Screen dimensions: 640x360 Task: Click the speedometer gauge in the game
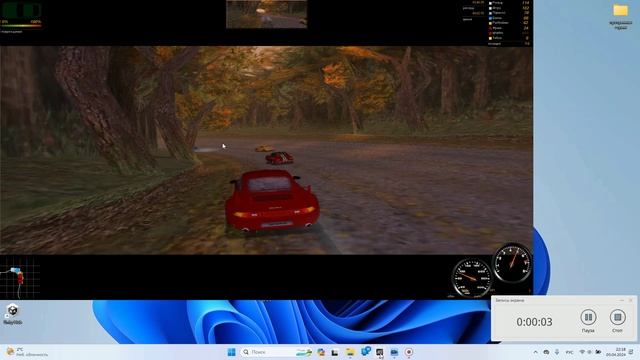point(472,278)
